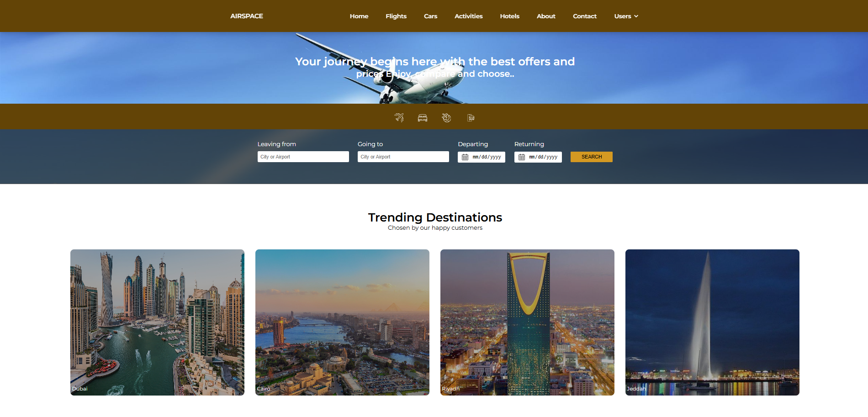Focus the Leaving from input field
The image size is (868, 417).
tap(303, 157)
